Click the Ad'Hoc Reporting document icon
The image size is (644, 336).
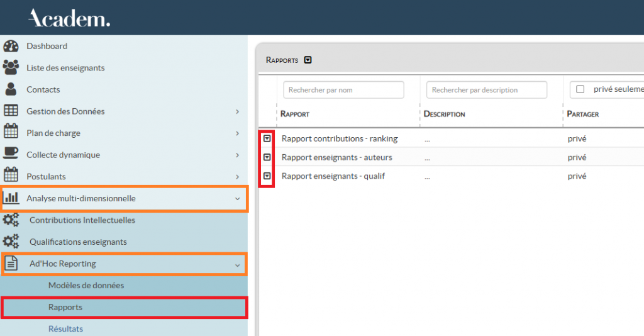pyautogui.click(x=11, y=264)
